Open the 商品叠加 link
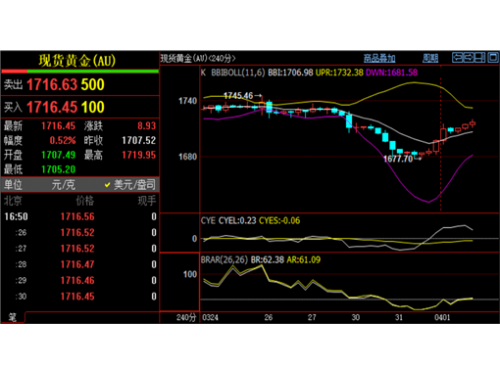The height and width of the screenshot is (375, 500). click(x=379, y=58)
